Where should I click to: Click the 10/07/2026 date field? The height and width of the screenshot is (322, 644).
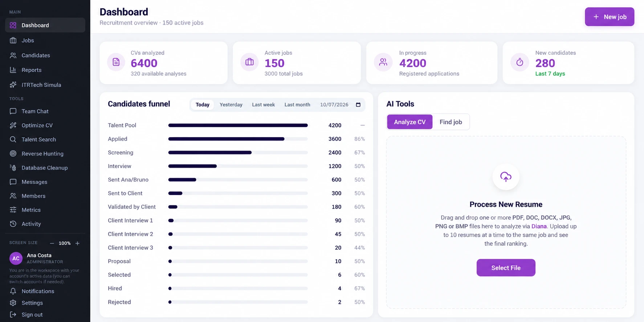click(340, 105)
